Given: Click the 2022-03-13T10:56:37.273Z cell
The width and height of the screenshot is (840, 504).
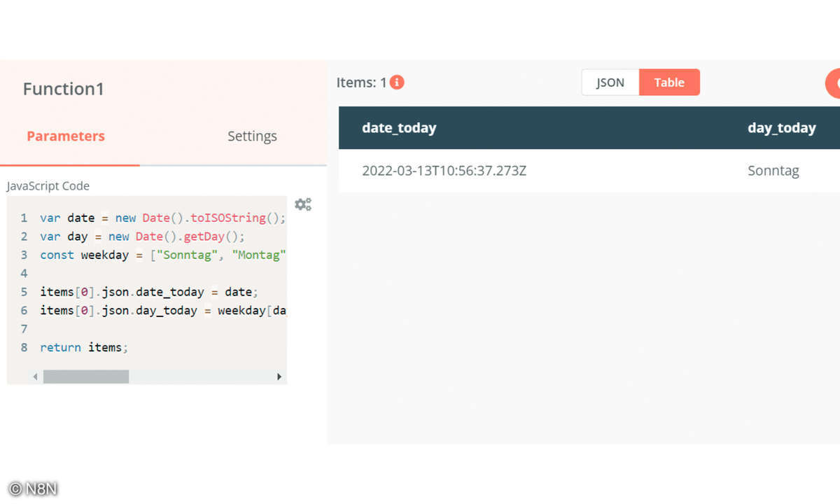Looking at the screenshot, I should click(444, 170).
